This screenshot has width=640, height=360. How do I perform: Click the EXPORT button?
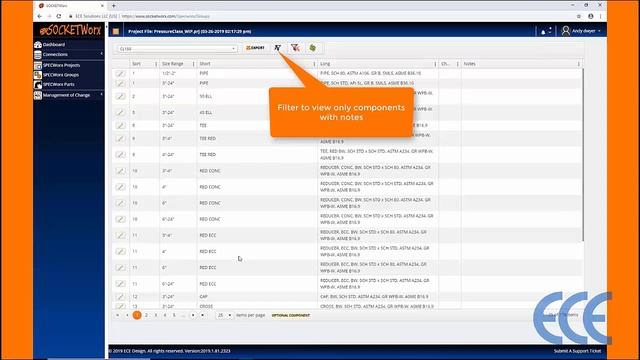tap(256, 48)
